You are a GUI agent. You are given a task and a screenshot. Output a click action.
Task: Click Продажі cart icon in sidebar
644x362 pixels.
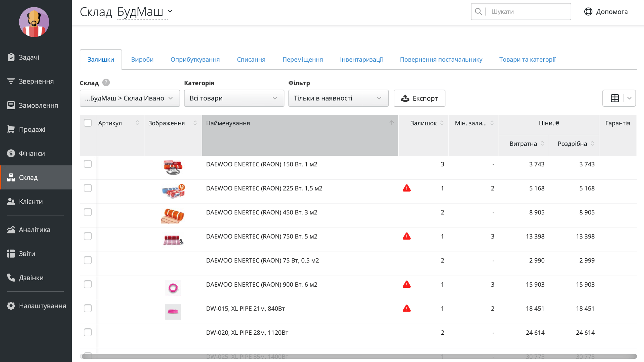click(x=11, y=129)
